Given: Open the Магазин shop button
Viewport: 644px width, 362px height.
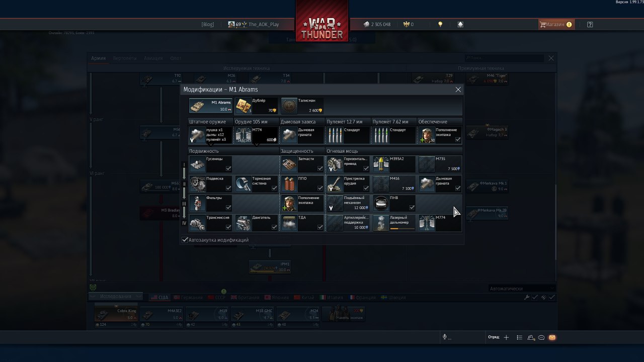Looking at the screenshot, I should point(555,24).
